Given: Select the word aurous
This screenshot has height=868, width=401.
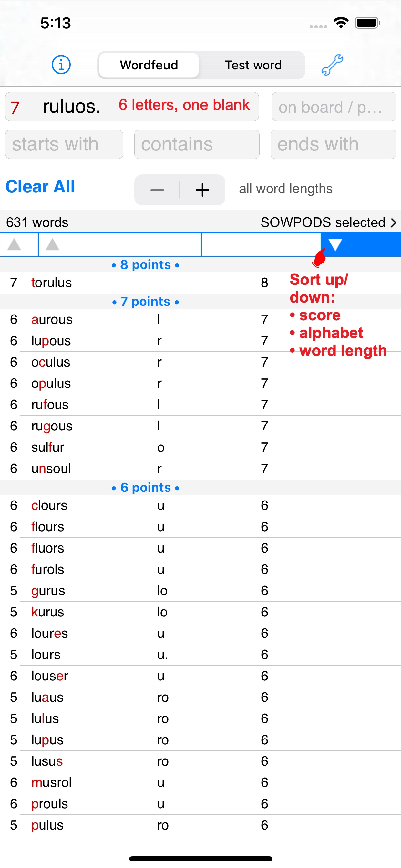Looking at the screenshot, I should point(52,319).
